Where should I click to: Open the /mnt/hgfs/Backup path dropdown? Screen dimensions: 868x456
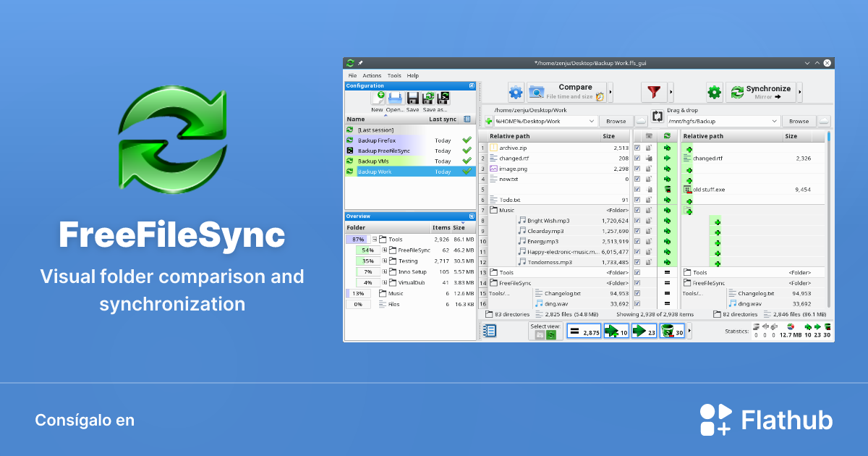point(774,121)
